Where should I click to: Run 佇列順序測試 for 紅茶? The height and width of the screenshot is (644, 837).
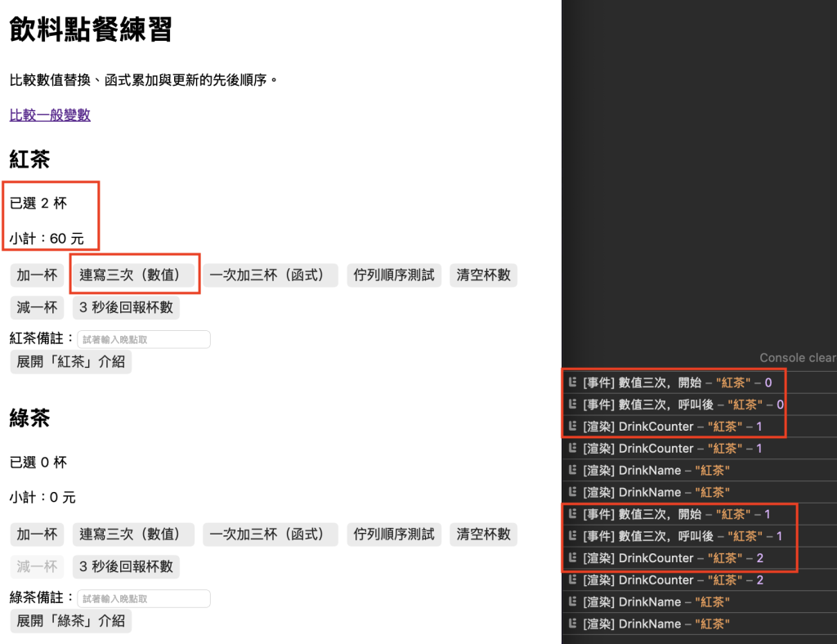[x=394, y=275]
